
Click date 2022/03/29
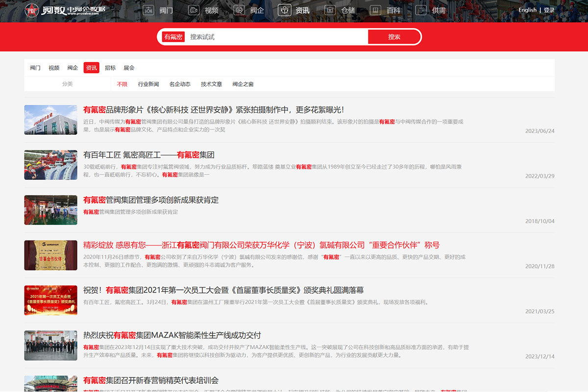tap(540, 176)
